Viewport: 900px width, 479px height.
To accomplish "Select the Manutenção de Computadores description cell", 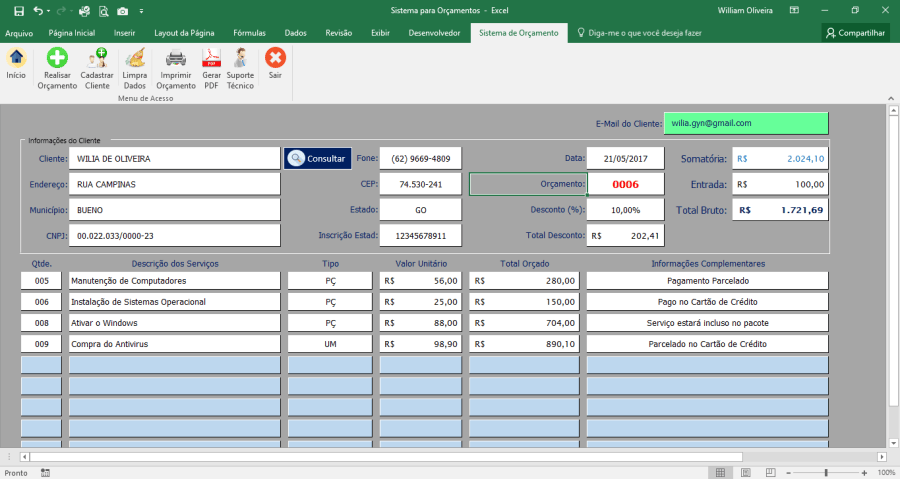I will coord(174,281).
